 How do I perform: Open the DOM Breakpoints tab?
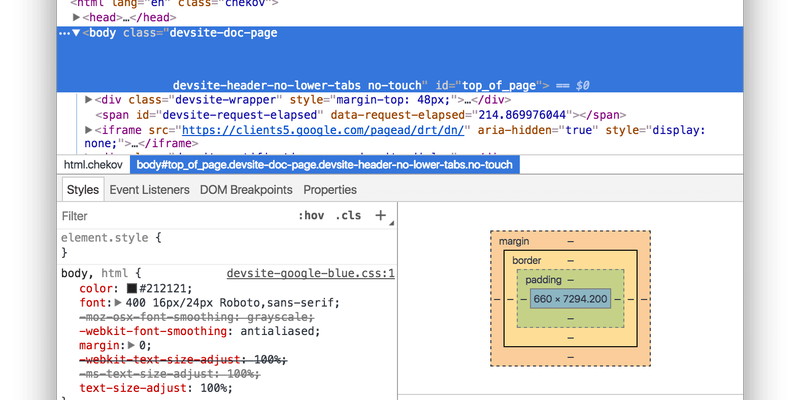tap(246, 189)
